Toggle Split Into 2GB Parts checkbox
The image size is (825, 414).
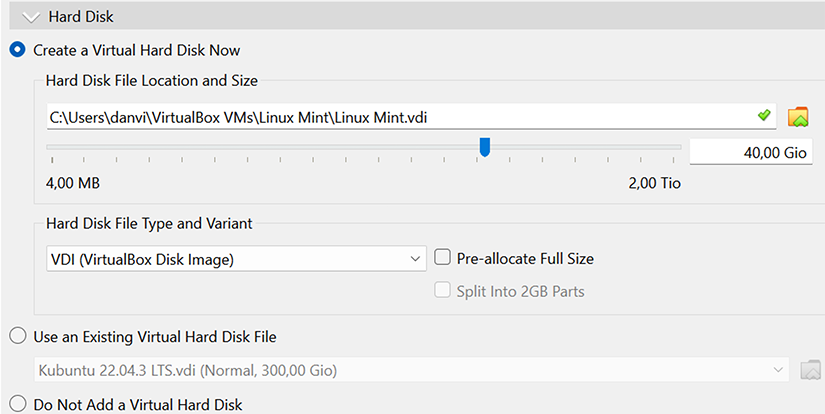(x=443, y=291)
